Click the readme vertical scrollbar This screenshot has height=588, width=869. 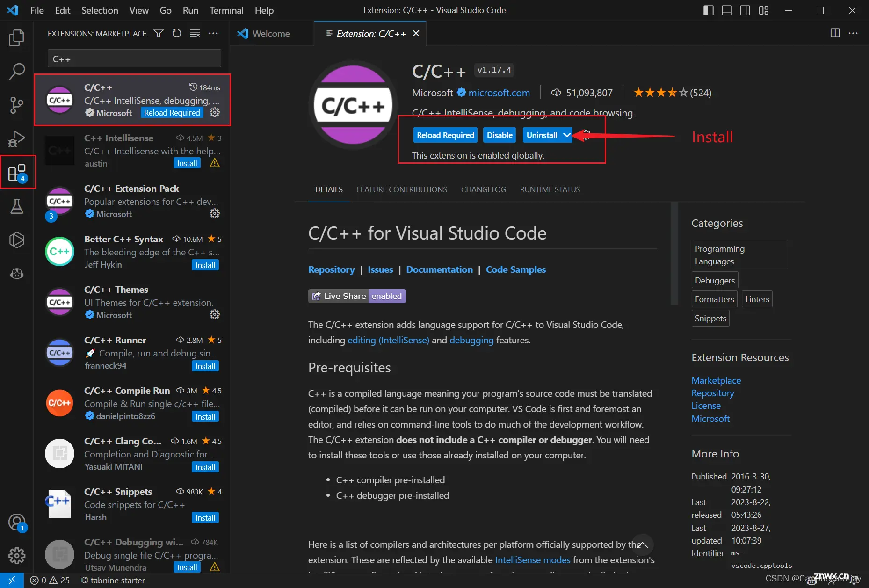tap(674, 254)
